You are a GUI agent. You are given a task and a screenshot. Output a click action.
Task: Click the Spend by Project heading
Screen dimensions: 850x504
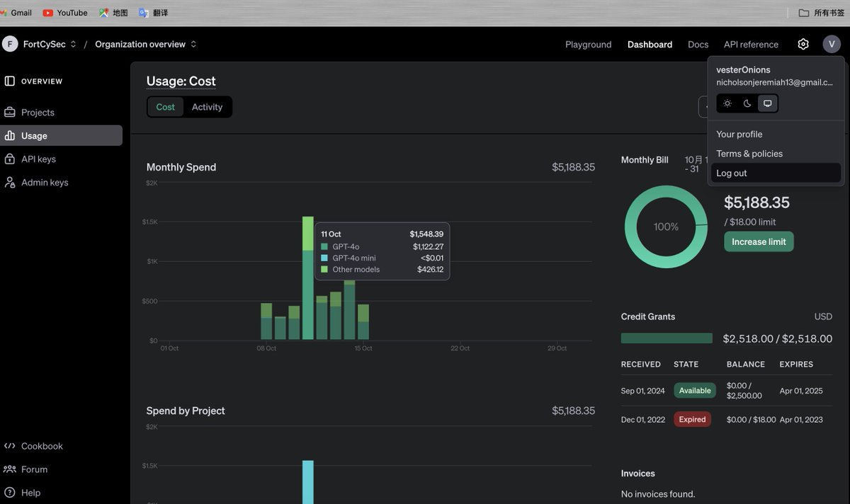(186, 411)
